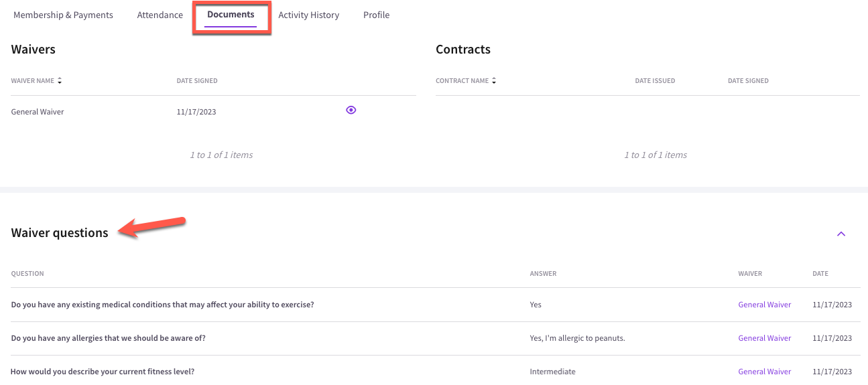
Task: Sort by Contract Name column arrows
Action: tap(494, 81)
